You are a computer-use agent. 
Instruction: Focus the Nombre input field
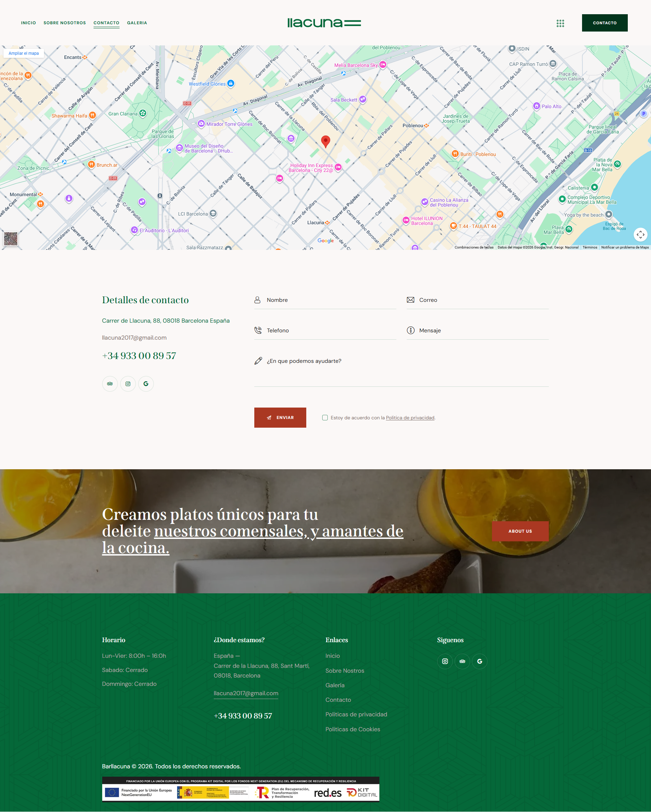[x=325, y=300]
